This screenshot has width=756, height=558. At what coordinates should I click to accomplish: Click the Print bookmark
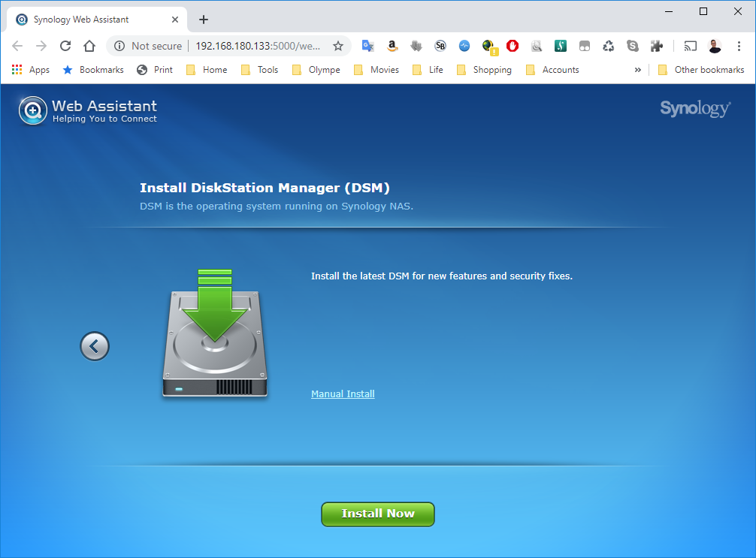coord(155,69)
